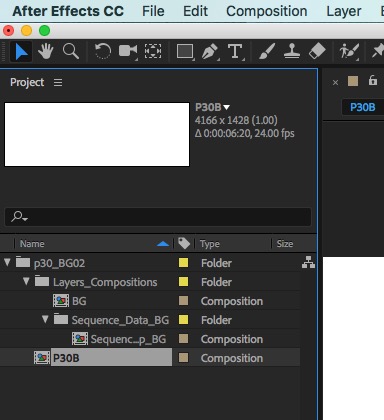Screen dimensions: 384x420
Task: Sort by the Name column header
Action: (32, 244)
